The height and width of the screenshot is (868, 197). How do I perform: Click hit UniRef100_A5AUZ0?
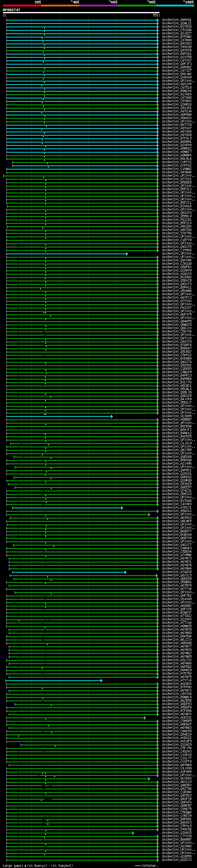pyautogui.click(x=177, y=118)
